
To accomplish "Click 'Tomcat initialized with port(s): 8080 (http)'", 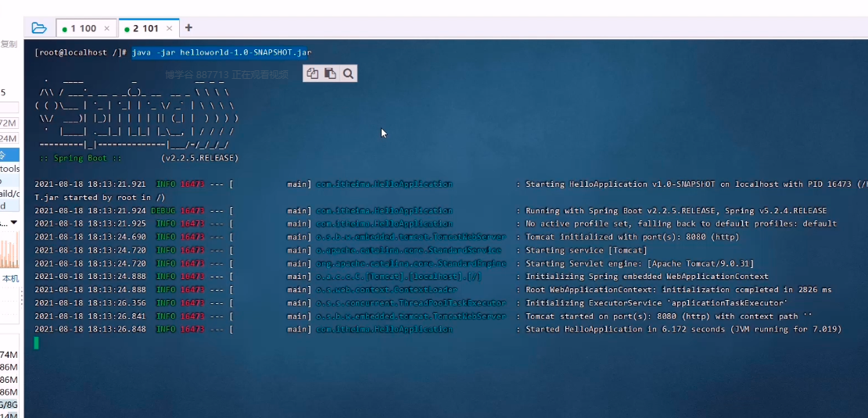I will (x=632, y=238).
